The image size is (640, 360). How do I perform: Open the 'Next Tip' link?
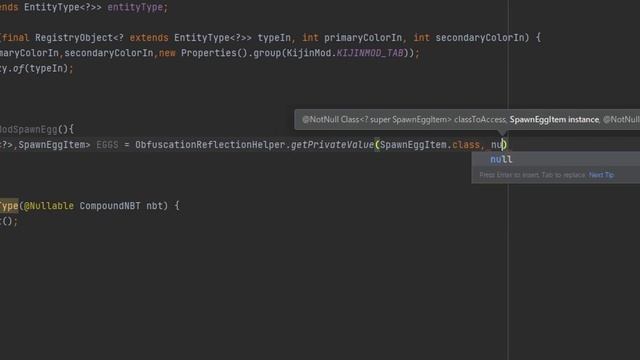tap(601, 175)
